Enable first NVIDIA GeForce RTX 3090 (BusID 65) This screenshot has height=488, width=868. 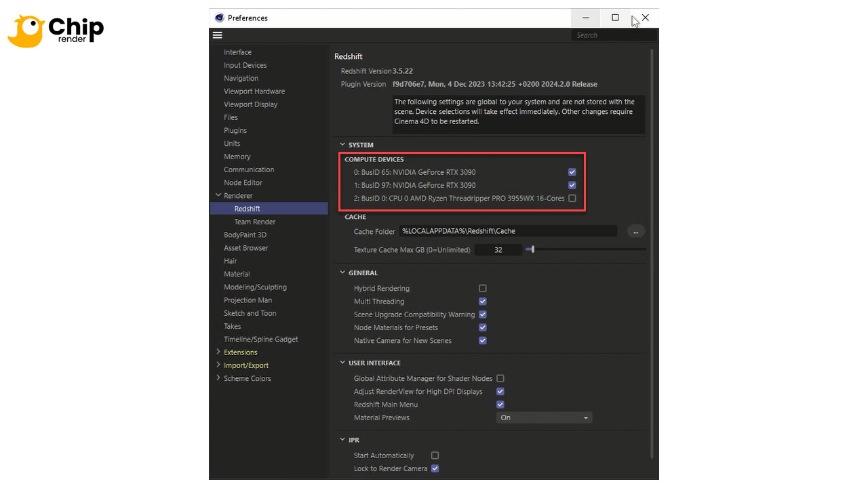(x=572, y=172)
